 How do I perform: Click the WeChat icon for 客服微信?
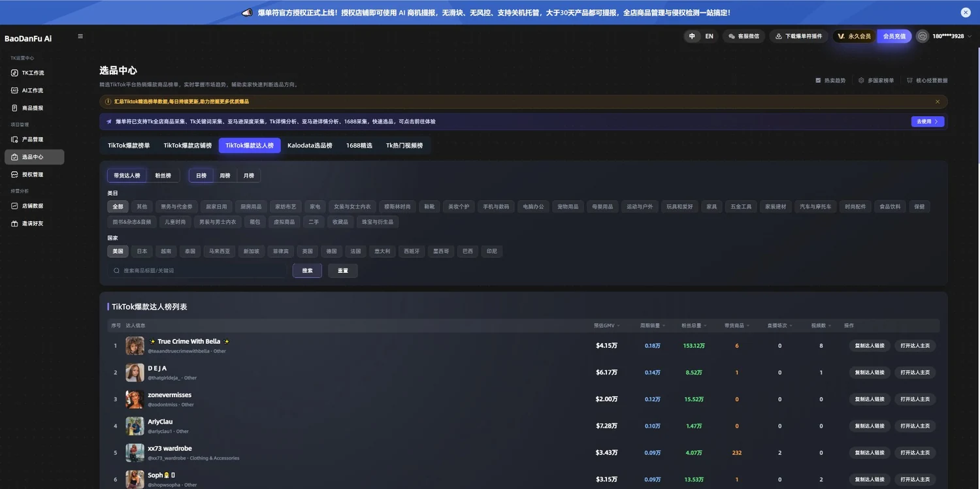(732, 37)
